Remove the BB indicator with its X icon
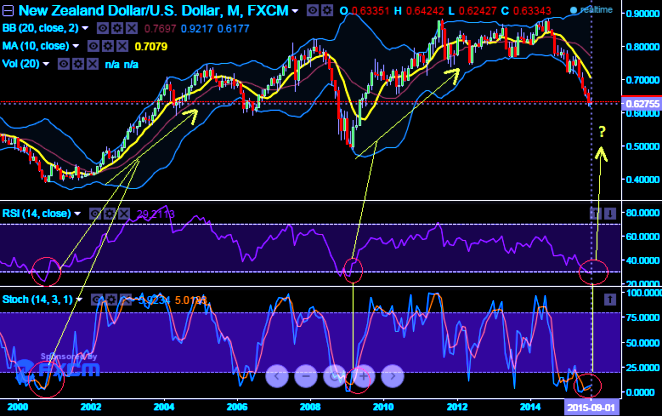The width and height of the screenshot is (662, 417). (x=132, y=28)
